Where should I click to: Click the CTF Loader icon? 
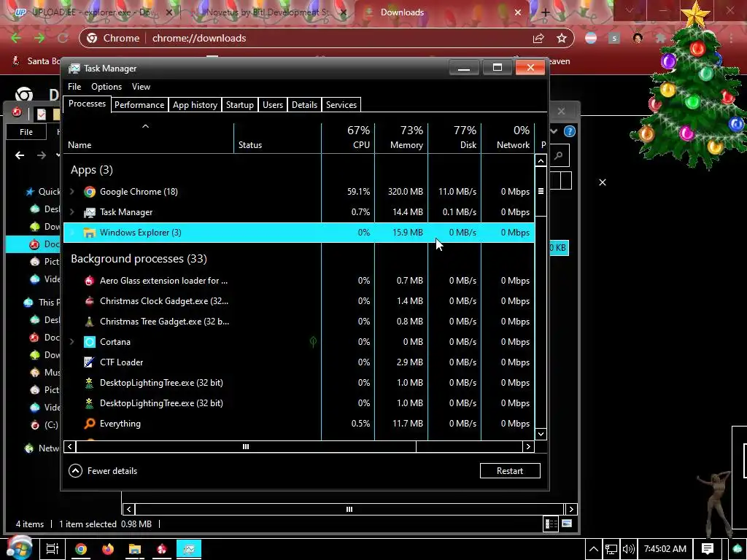pos(89,362)
